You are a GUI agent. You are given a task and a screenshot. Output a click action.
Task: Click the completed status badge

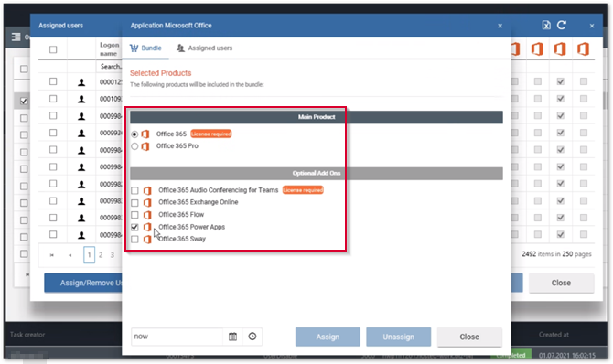(511, 355)
